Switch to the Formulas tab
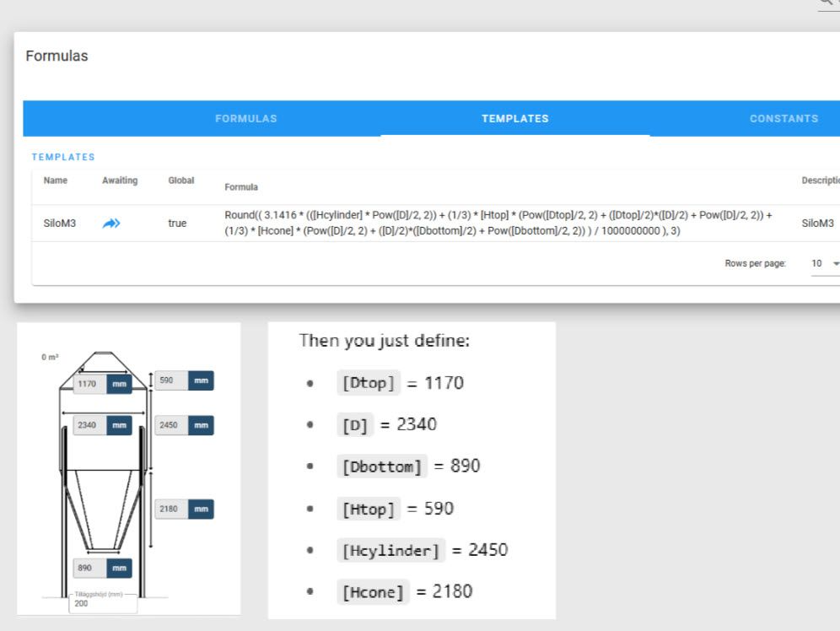This screenshot has width=840, height=631. point(245,119)
